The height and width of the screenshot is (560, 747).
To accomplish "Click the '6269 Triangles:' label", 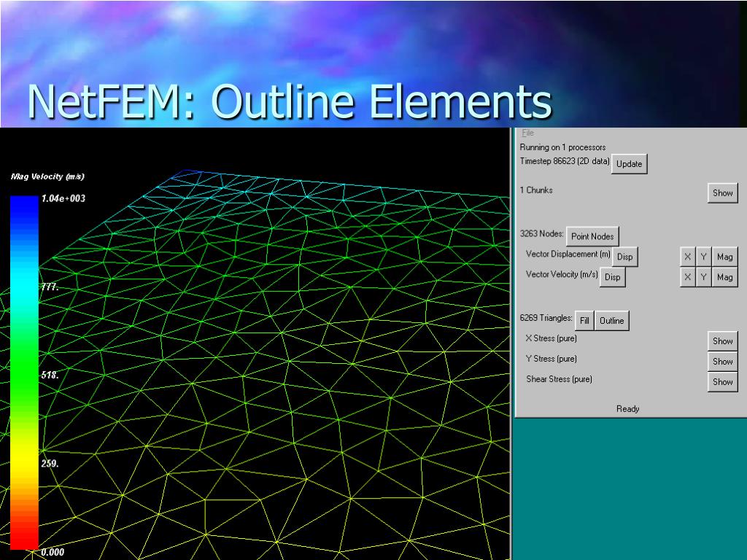I will point(546,318).
